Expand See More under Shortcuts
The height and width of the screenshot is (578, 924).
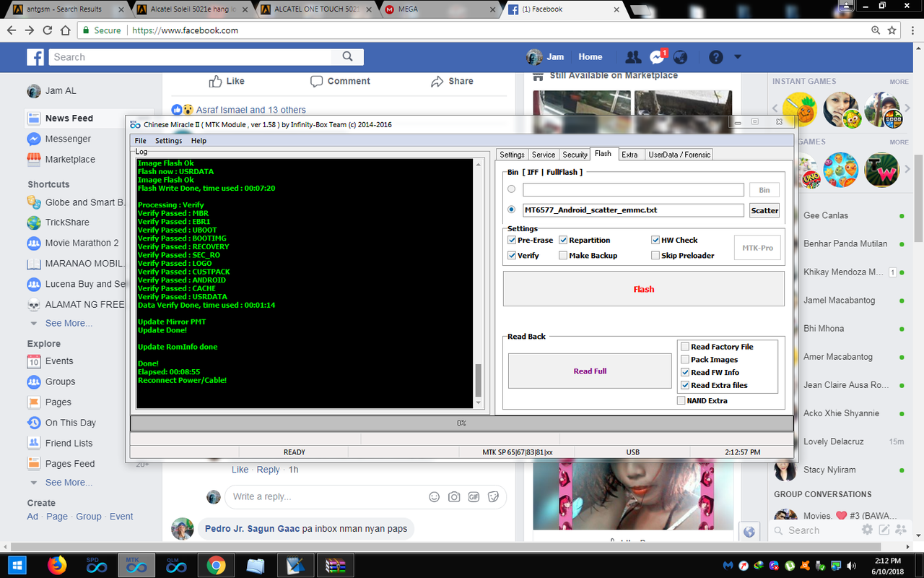pyautogui.click(x=69, y=323)
